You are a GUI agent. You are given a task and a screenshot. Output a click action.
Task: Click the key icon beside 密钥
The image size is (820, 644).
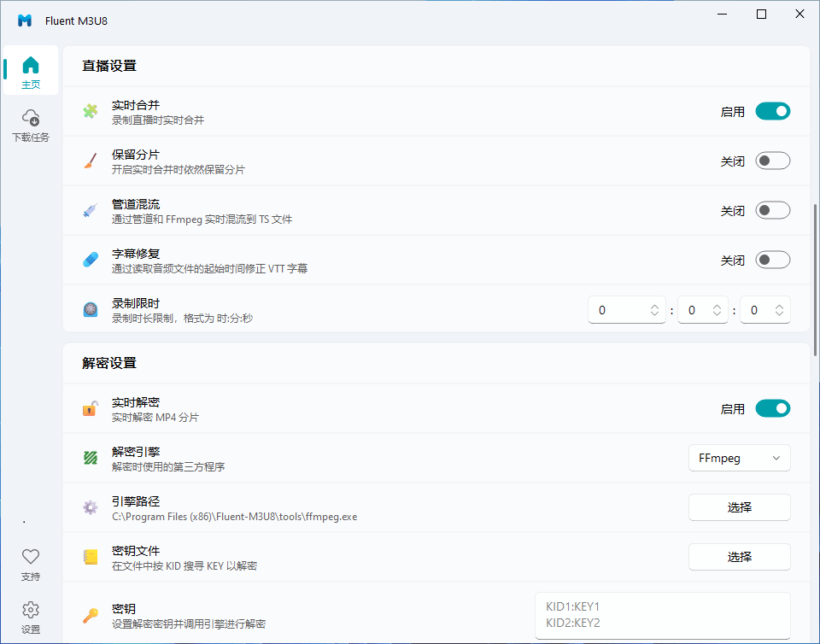click(91, 616)
